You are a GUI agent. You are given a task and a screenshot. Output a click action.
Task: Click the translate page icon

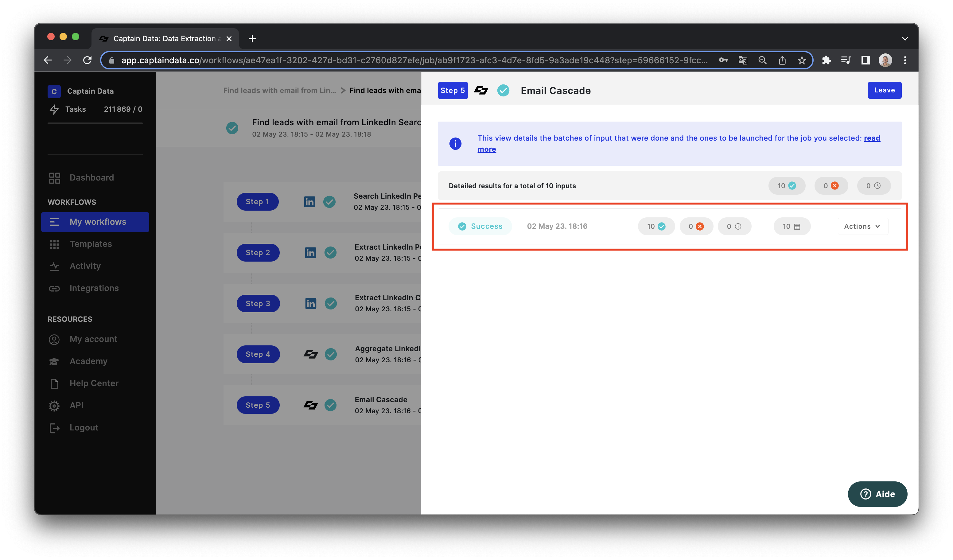coord(743,60)
